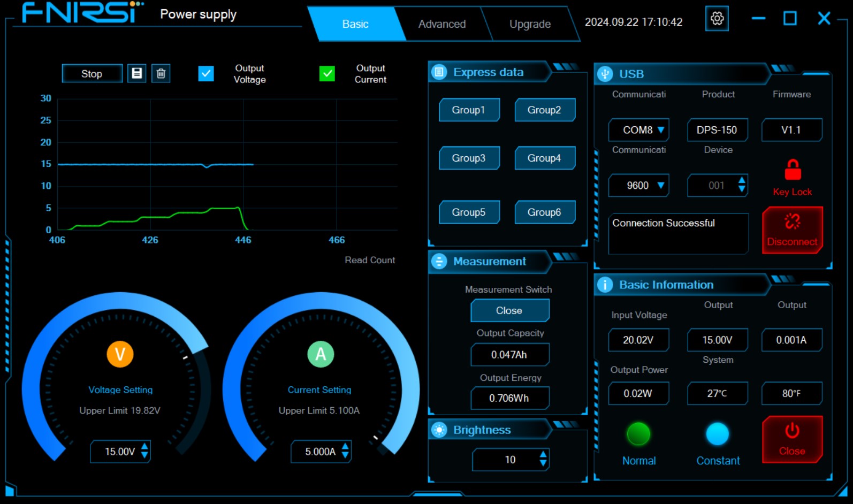The image size is (853, 504).
Task: Turn off output with the power Close button
Action: 793,439
